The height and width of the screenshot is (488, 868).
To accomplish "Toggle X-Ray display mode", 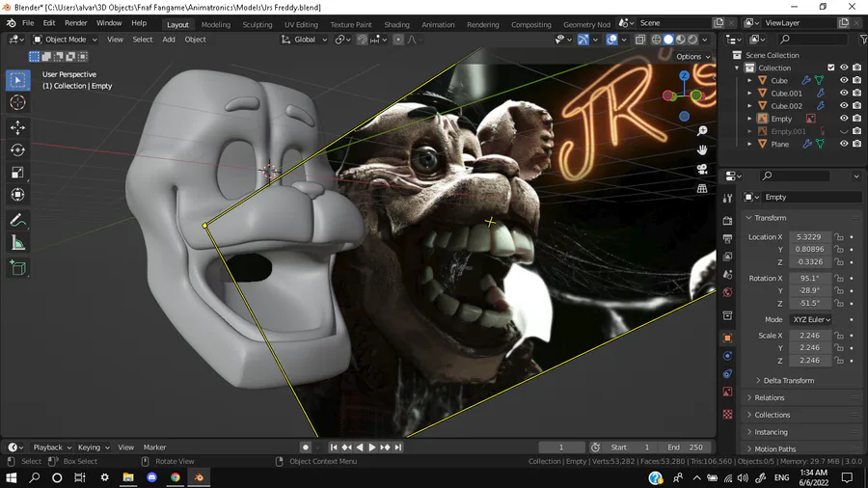I will [x=640, y=40].
